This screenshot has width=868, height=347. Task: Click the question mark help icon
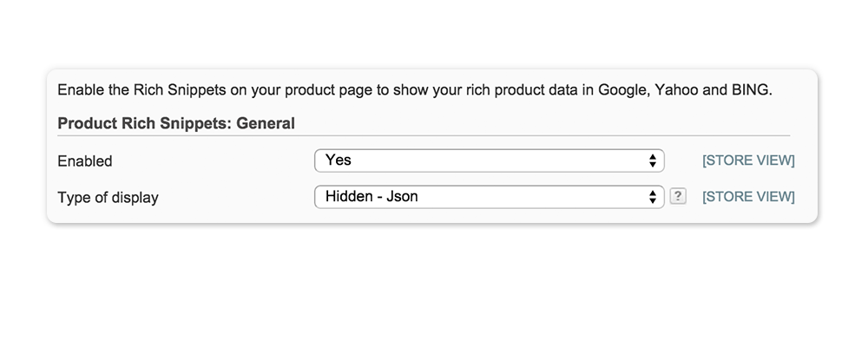(678, 196)
